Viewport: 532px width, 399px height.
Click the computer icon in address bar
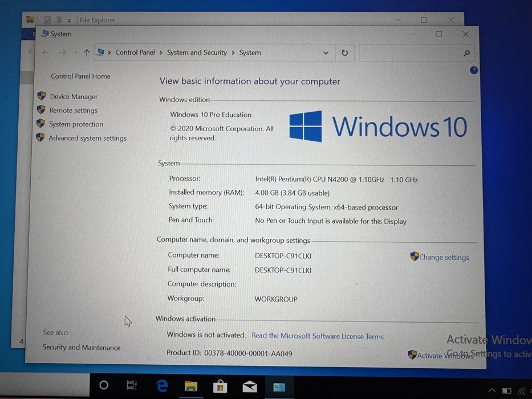click(100, 52)
